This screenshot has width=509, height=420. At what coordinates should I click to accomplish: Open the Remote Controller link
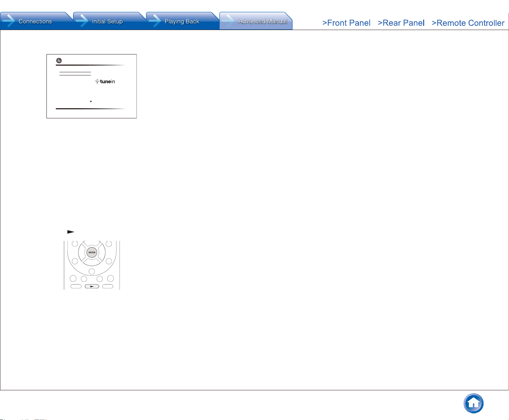point(468,23)
